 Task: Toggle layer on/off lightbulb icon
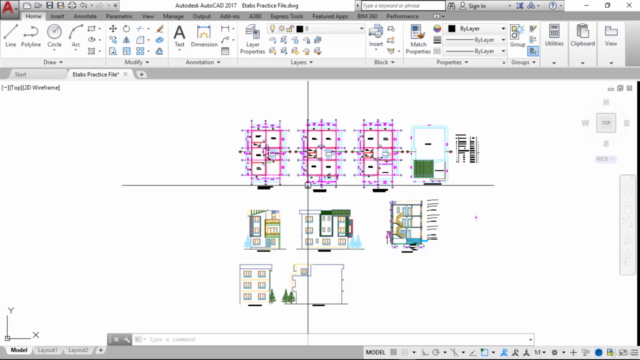coord(272,29)
